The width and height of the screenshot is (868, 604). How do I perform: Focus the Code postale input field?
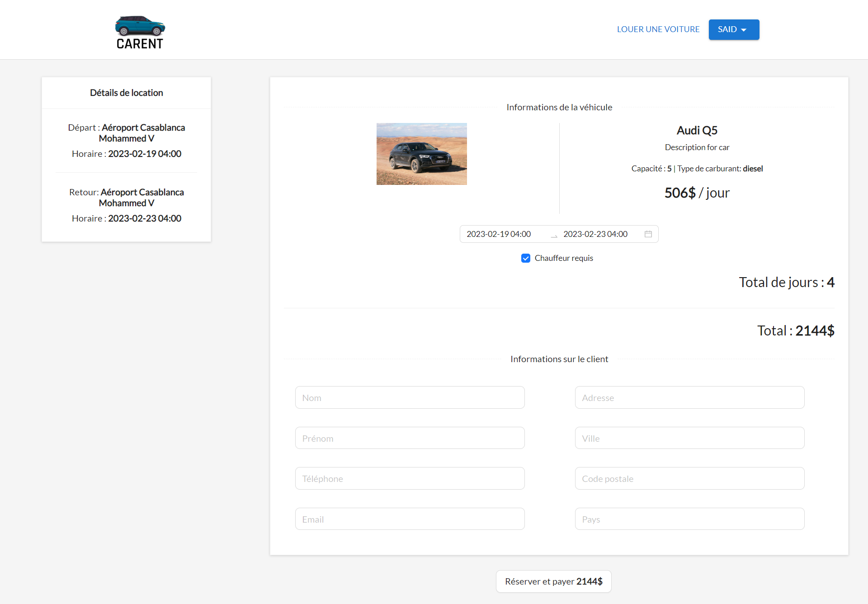point(689,479)
